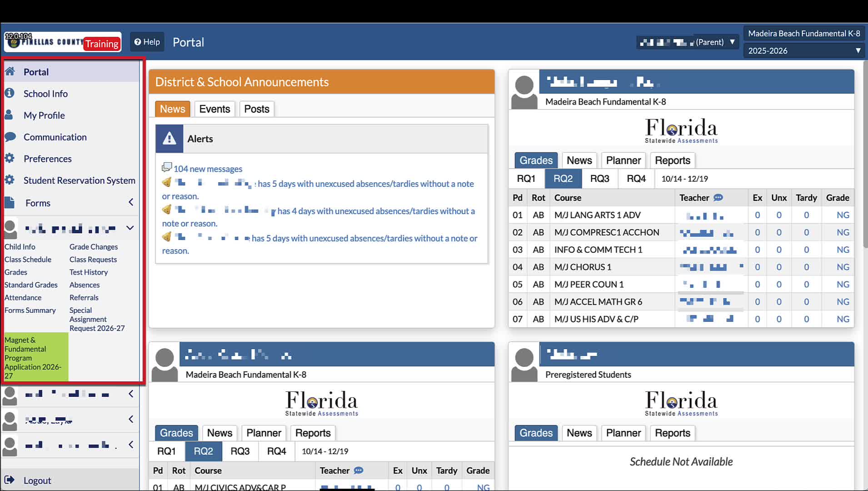
Task: Select the RQ3 grading period tab
Action: [x=599, y=179]
